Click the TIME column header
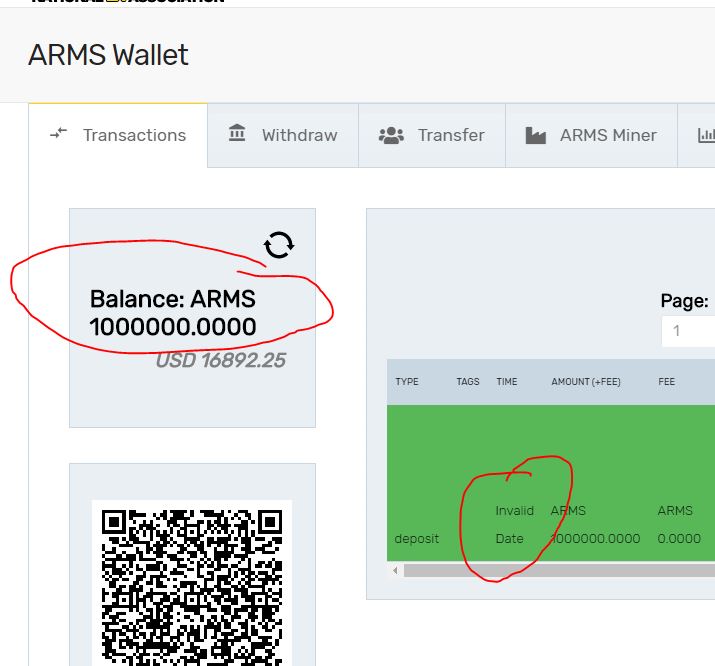This screenshot has width=715, height=666. [507, 382]
